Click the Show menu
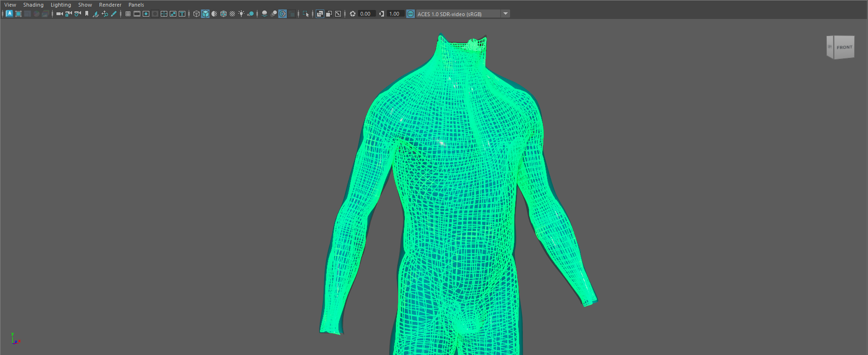The height and width of the screenshot is (355, 868). pos(85,5)
